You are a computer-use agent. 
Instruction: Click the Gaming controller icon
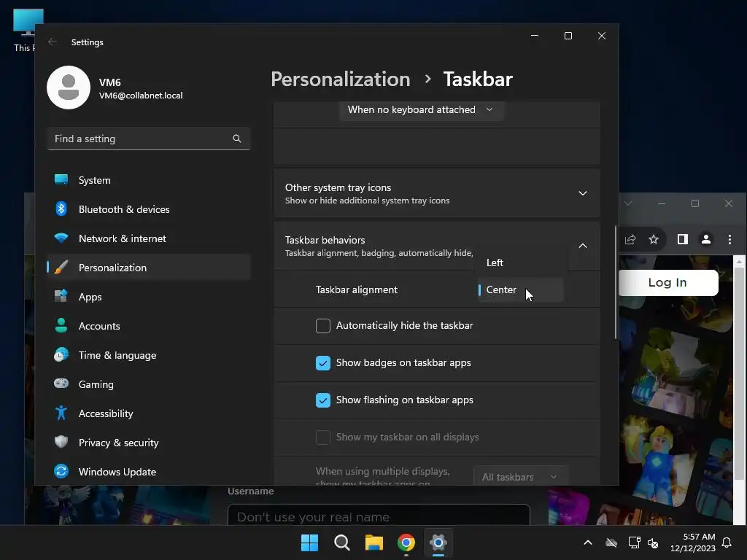point(61,384)
